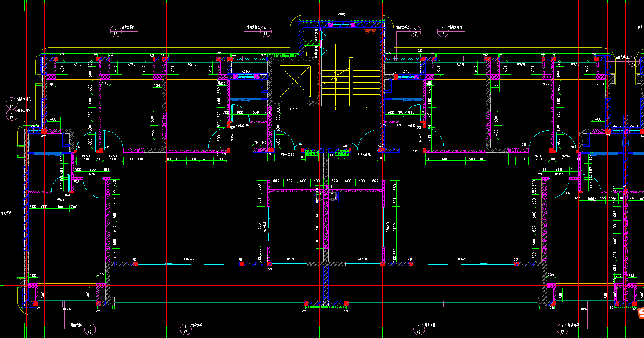This screenshot has width=644, height=338.
Task: Select the 4/17 bubble in right wing
Action: 443,31
